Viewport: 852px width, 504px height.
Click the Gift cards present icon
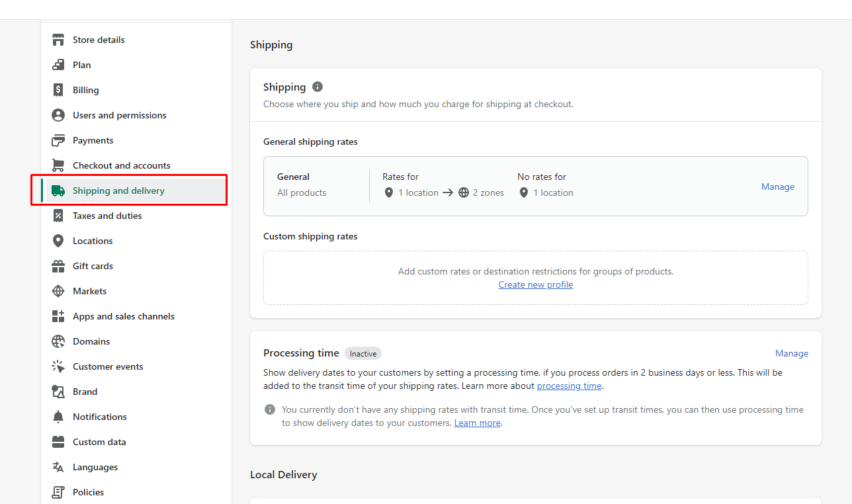point(58,266)
